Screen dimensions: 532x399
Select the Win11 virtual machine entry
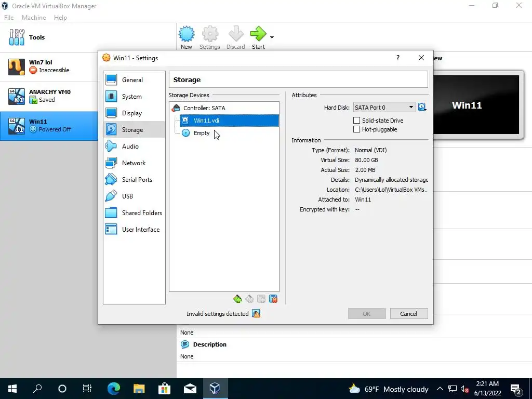pos(49,126)
